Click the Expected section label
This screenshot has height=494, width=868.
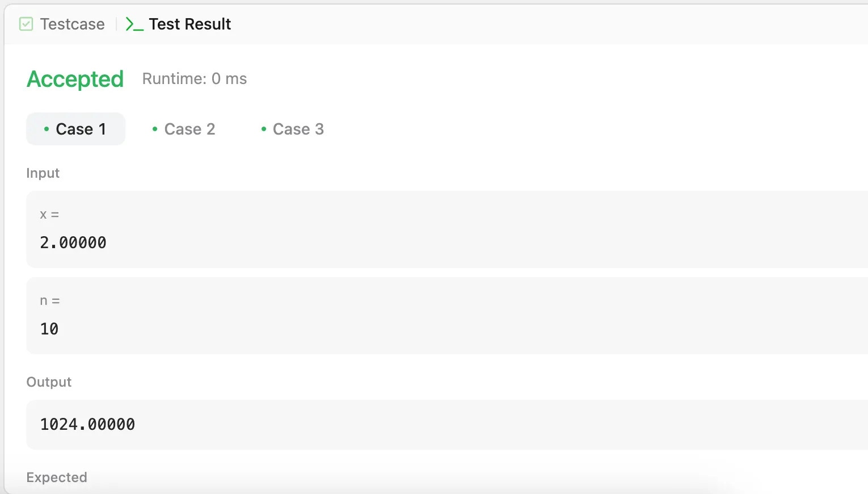57,478
